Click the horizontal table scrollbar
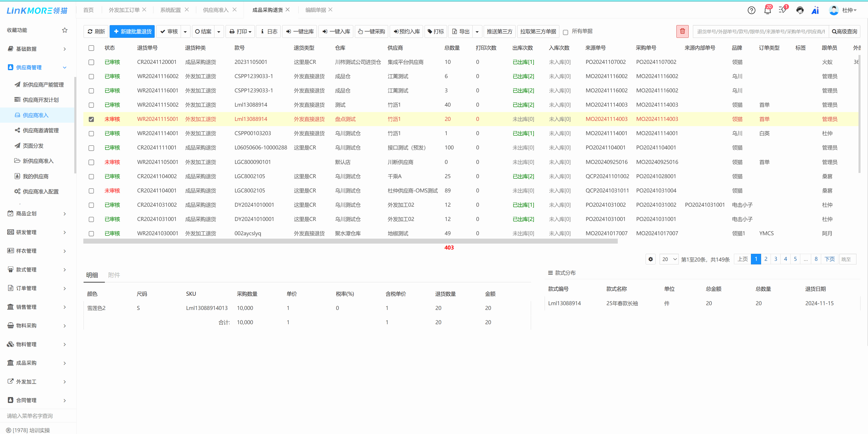The image size is (868, 434). coord(350,241)
